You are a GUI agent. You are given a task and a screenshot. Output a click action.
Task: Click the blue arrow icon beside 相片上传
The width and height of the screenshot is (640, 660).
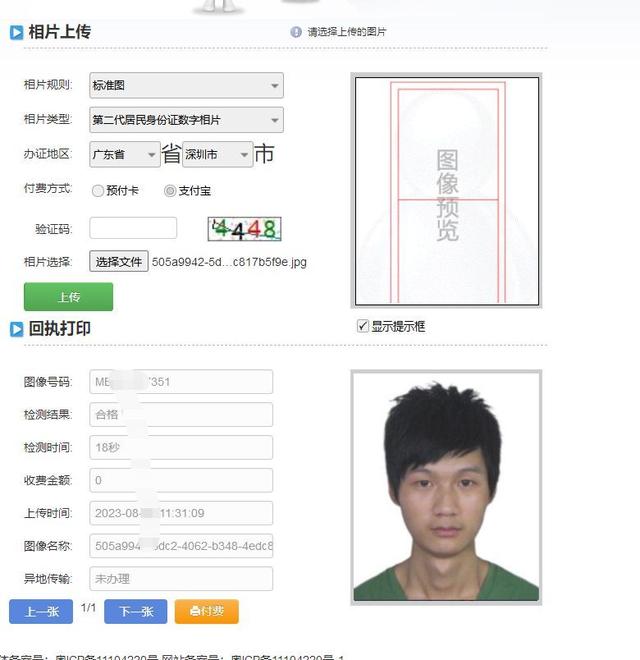point(16,32)
